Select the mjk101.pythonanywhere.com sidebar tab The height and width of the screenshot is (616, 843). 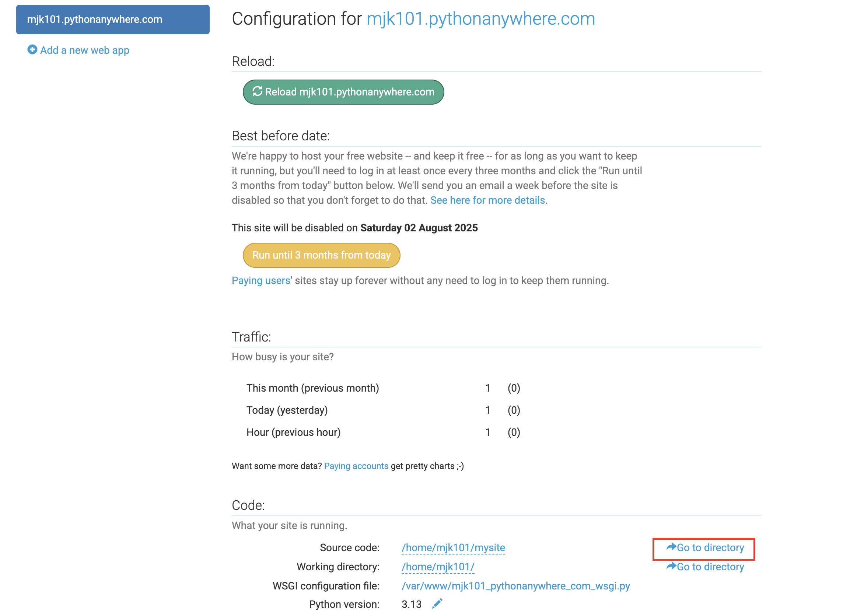click(x=113, y=20)
